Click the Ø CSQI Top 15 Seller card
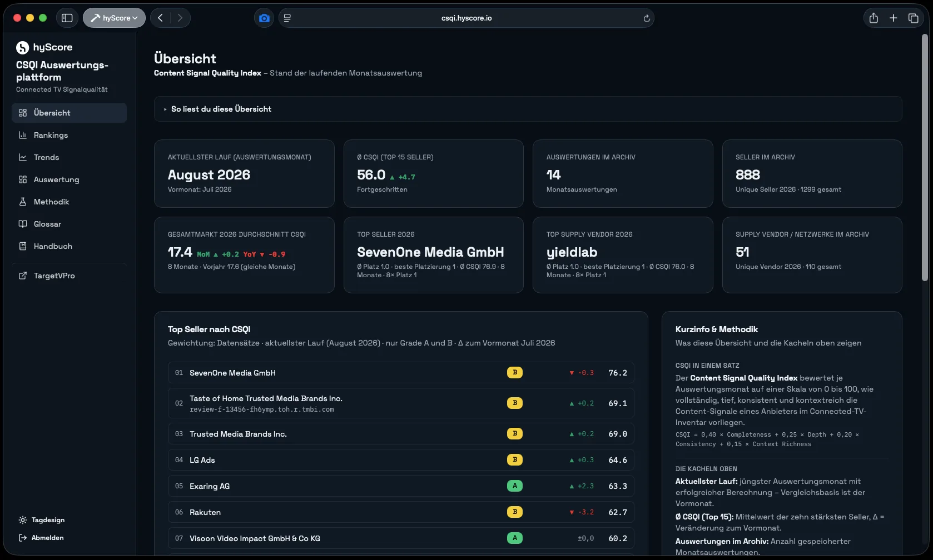933x560 pixels. pos(433,173)
